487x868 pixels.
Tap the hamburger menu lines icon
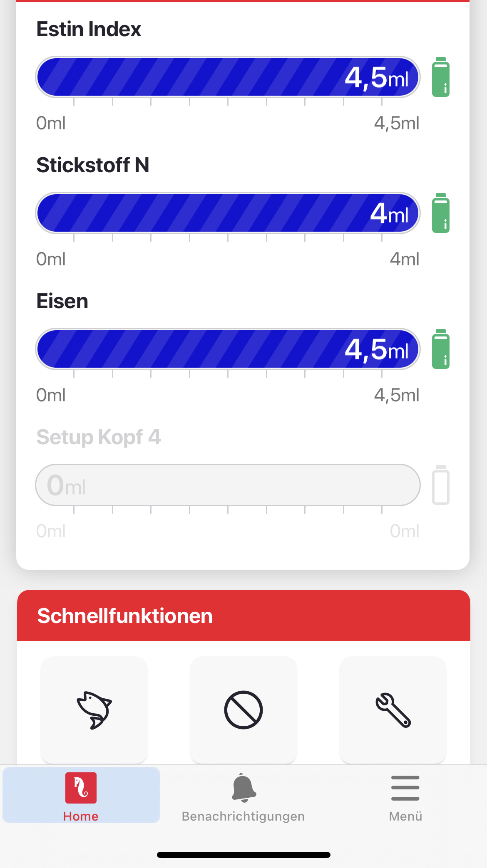[x=405, y=788]
